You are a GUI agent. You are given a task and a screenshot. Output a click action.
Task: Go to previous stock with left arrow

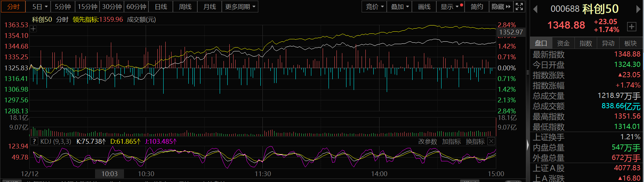pyautogui.click(x=536, y=9)
